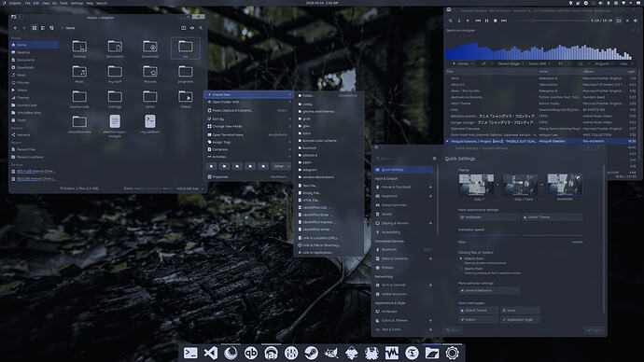Screen dimensions: 644x362
Task: Open Application Style in most used pages
Action: point(520,319)
